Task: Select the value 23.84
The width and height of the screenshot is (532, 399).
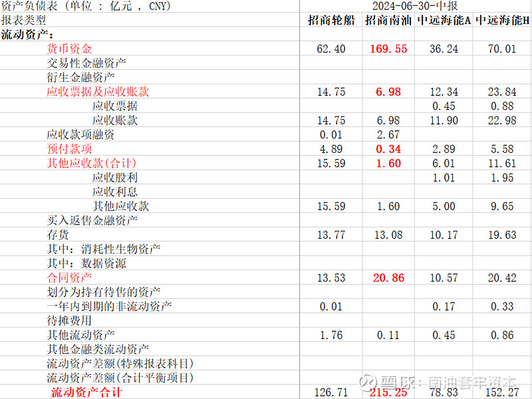Action: 502,92
